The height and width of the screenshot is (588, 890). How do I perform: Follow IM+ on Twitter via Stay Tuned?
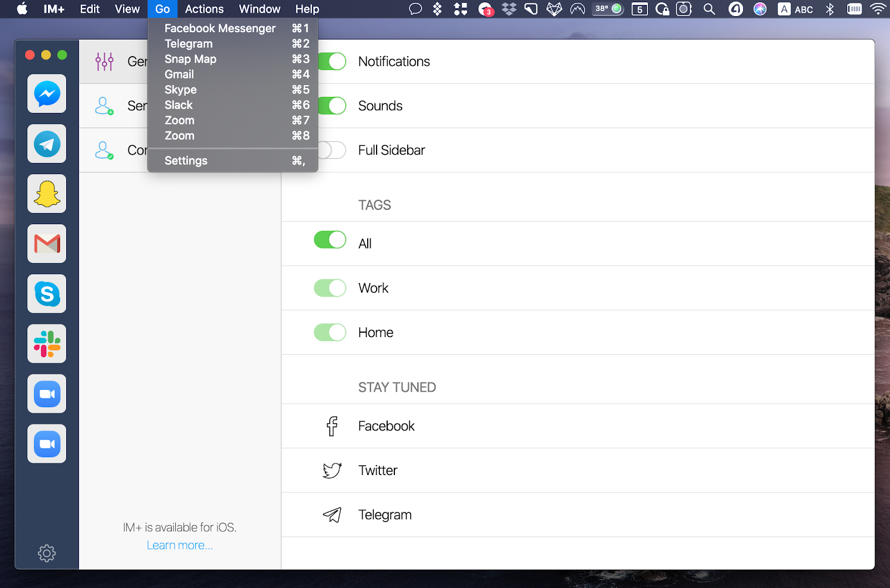coord(378,470)
